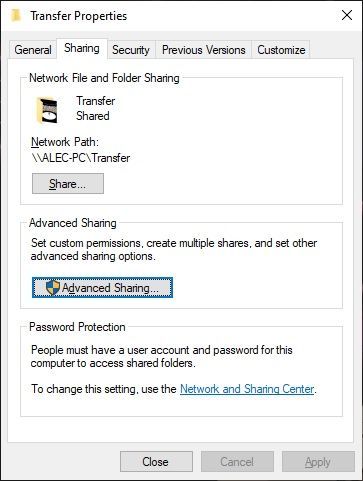Follow the Network and Sharing Center link
Image resolution: width=363 pixels, height=481 pixels.
(x=247, y=389)
